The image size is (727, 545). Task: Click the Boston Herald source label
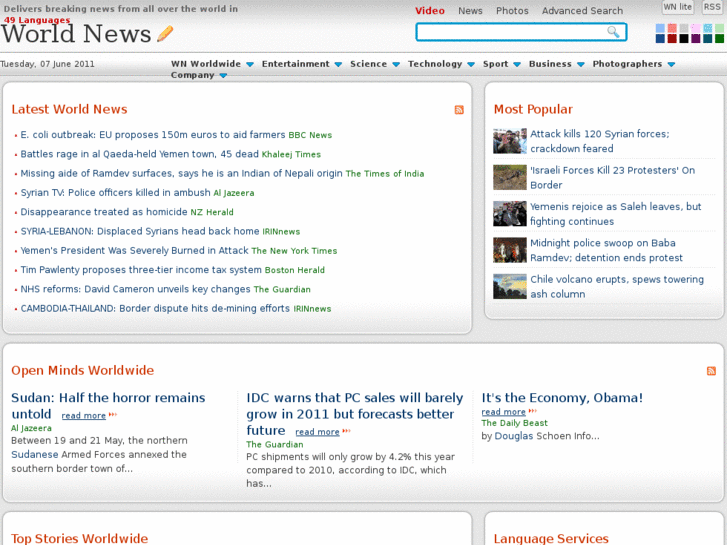(294, 270)
